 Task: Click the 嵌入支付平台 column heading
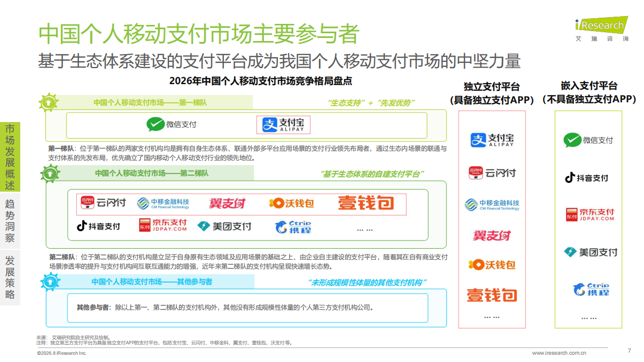(x=588, y=92)
